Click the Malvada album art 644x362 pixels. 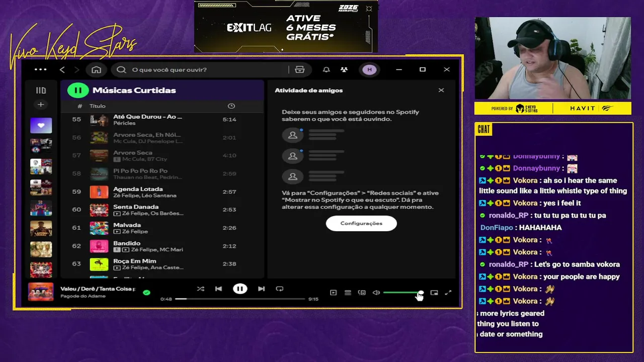(99, 228)
